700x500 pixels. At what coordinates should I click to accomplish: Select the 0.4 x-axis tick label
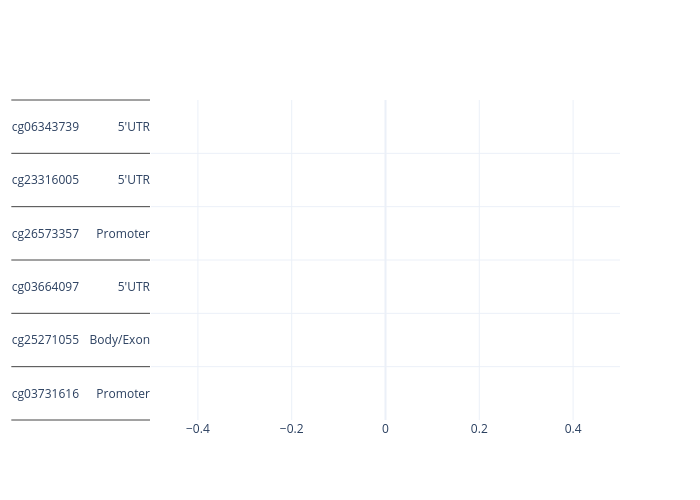(573, 429)
